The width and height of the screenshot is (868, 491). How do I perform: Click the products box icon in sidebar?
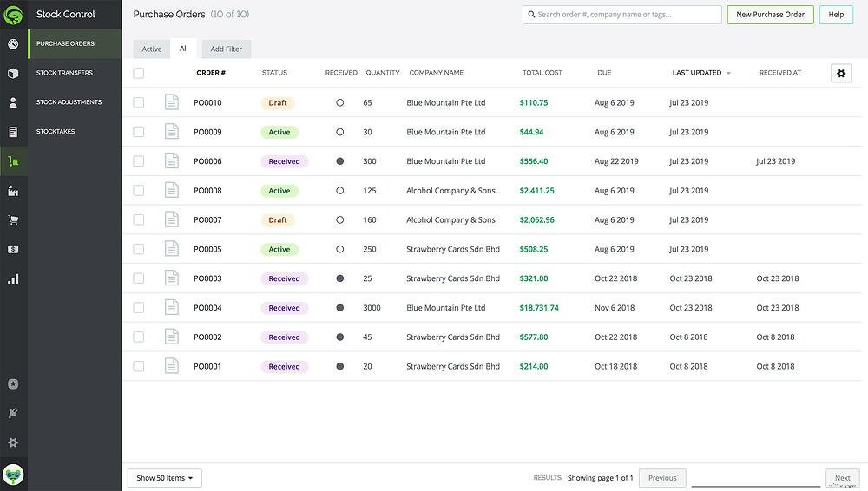tap(13, 74)
